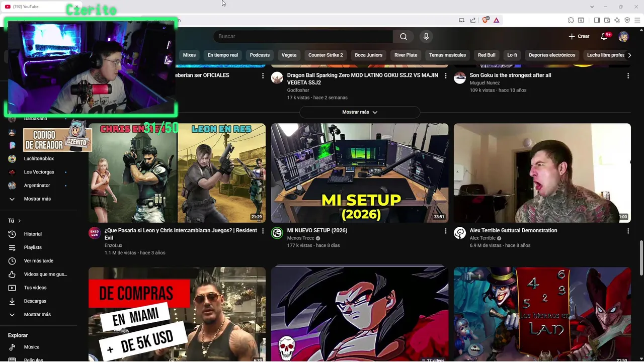This screenshot has width=644, height=362.
Task: Click the Brave Shields lion icon
Action: point(485,20)
